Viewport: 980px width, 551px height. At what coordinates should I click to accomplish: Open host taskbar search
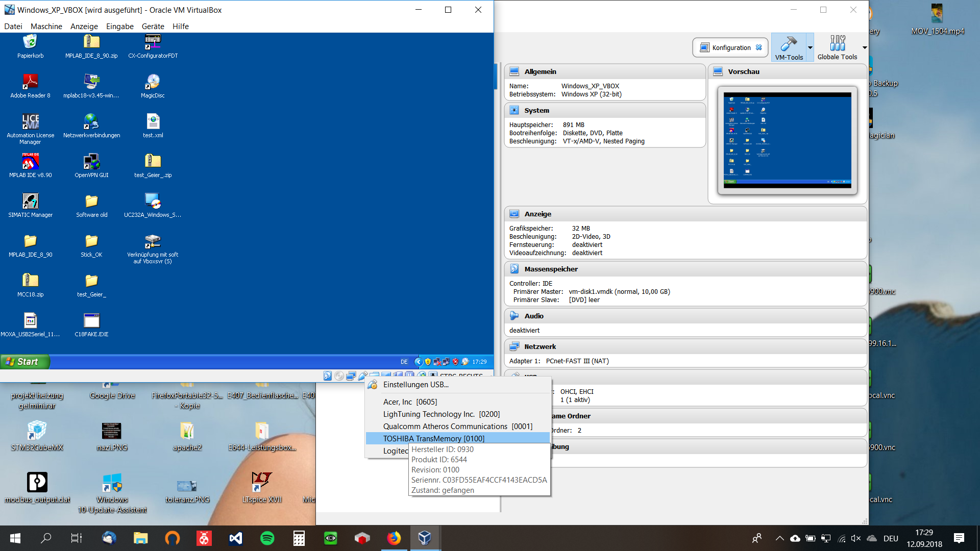[x=46, y=538]
